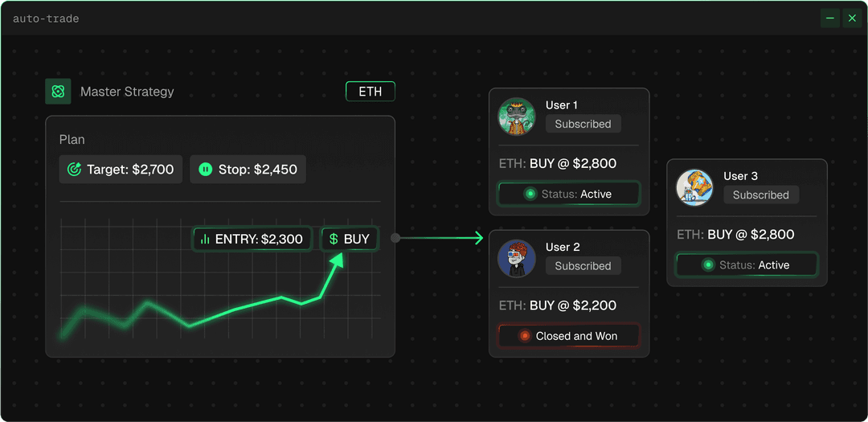The image size is (868, 422).
Task: Click the dollar sign BUY icon
Action: click(x=334, y=239)
